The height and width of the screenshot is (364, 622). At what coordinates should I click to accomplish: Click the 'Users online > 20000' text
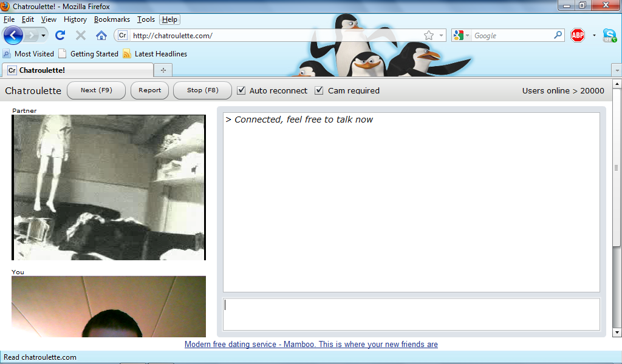(x=563, y=91)
